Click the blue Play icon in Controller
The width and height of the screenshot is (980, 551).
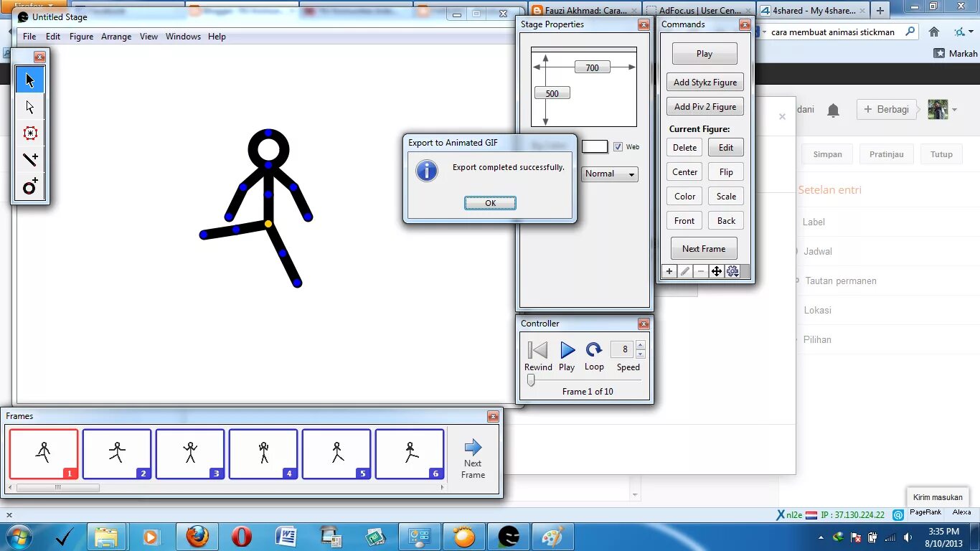click(567, 350)
